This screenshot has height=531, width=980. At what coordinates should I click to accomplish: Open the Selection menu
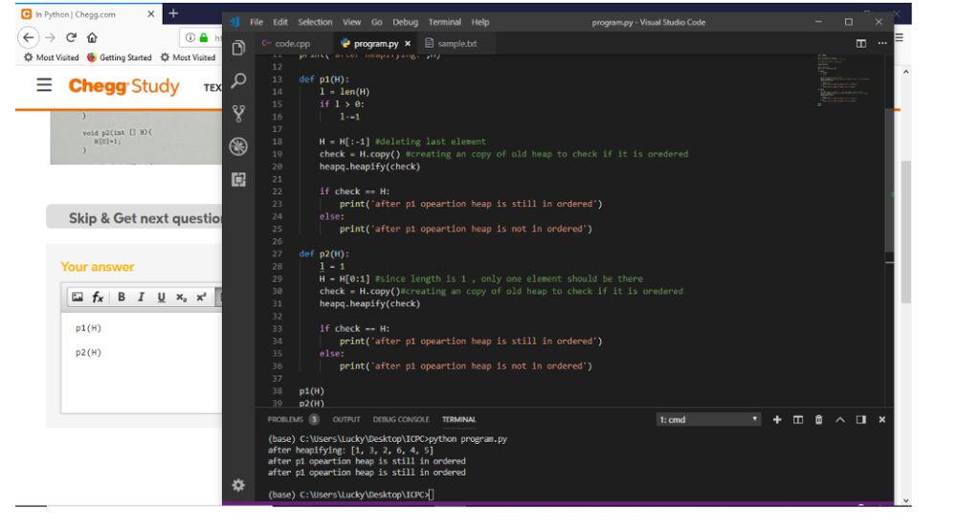[x=315, y=22]
